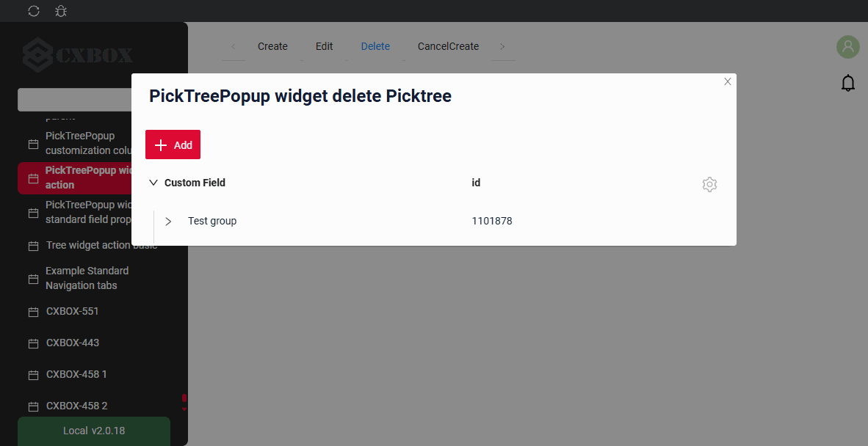Click the Custom Field column header

(x=195, y=183)
